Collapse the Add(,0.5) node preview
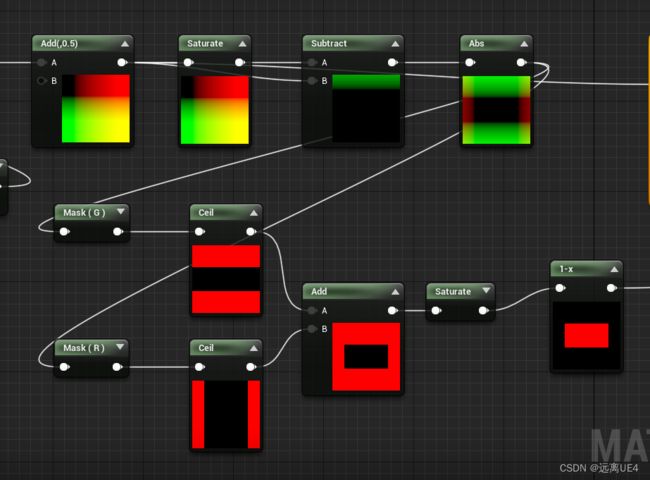This screenshot has height=480, width=650. (x=125, y=44)
